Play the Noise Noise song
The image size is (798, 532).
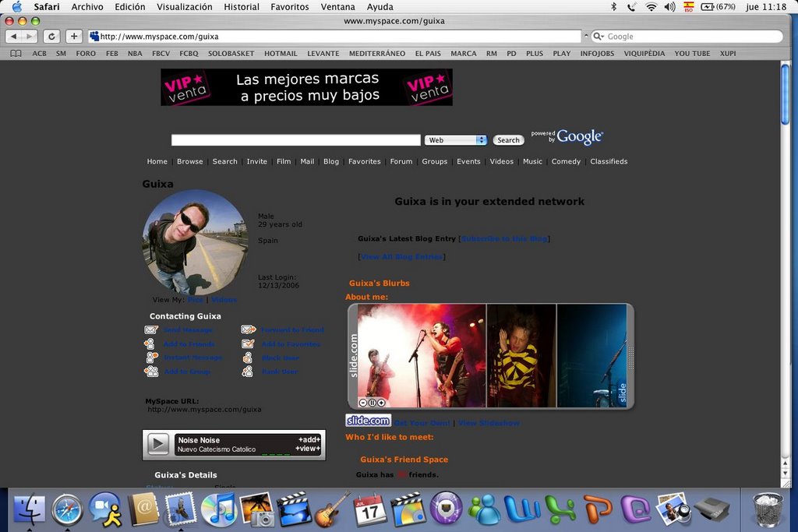click(x=157, y=445)
